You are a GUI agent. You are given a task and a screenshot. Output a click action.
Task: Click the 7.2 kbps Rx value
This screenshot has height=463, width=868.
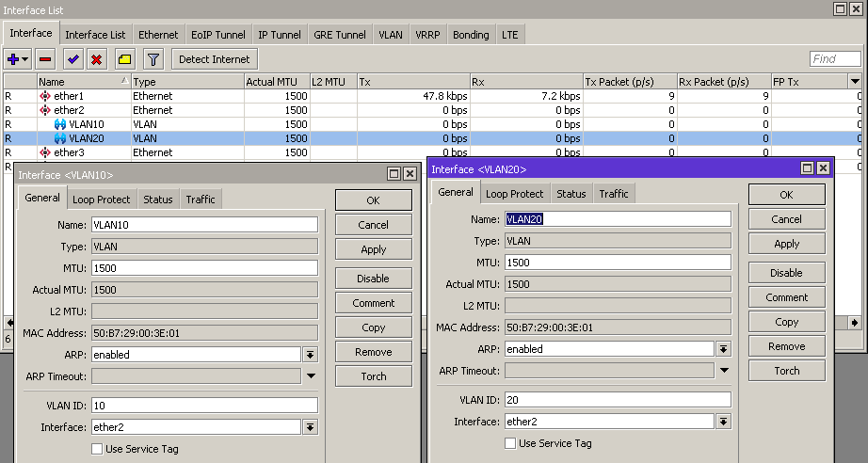(561, 96)
